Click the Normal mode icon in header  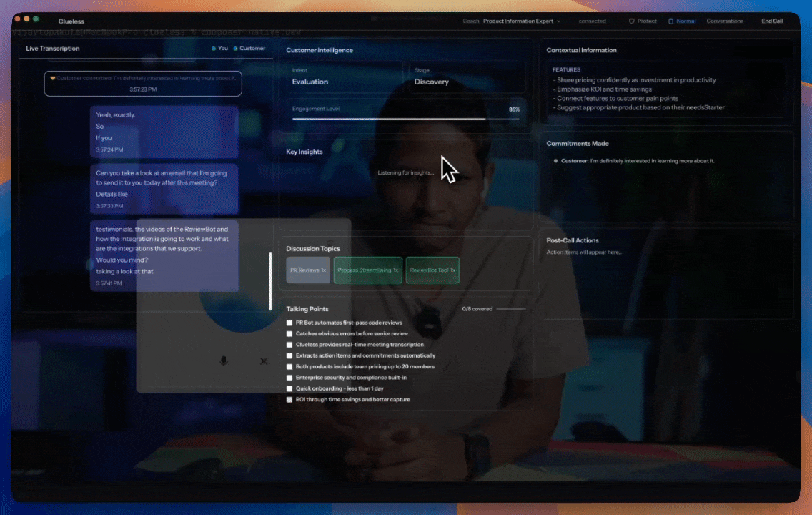(x=670, y=21)
